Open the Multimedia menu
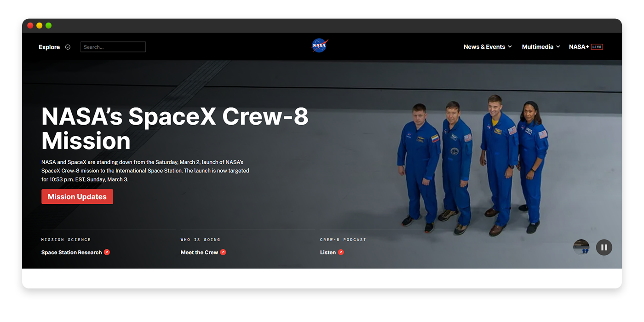Screen dimensions: 644x322 tap(537, 47)
